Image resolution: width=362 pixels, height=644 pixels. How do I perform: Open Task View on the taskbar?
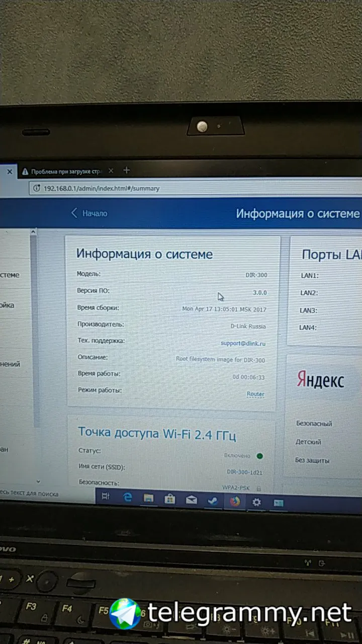106,497
